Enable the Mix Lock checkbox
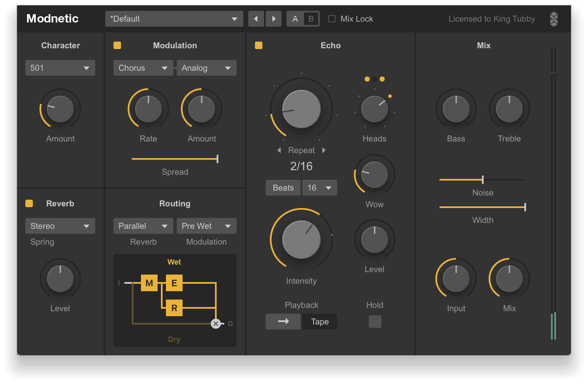The height and width of the screenshot is (384, 588). pos(331,18)
